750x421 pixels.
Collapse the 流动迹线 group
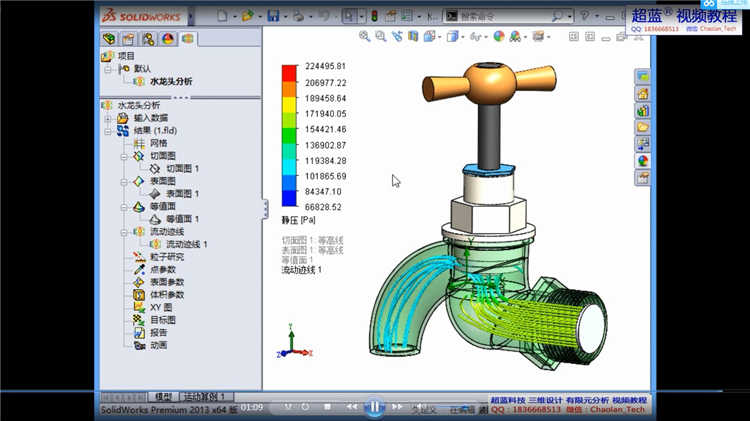point(124,232)
